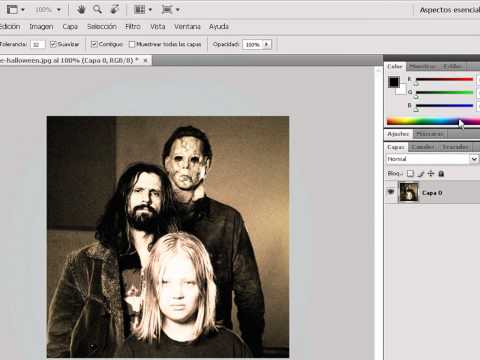The image size is (480, 360).
Task: Click the Opacidad 100% value field
Action: tap(252, 44)
